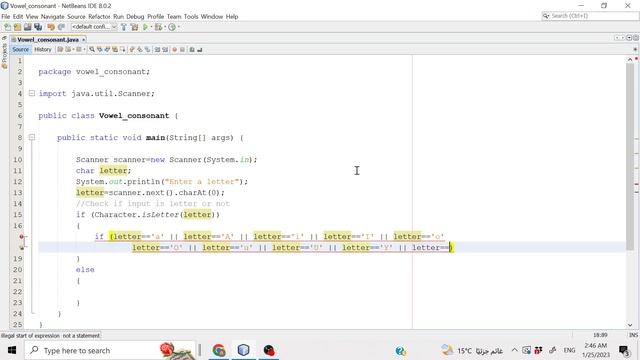
Task: Collapse the import statement fold at line 4
Action: [x=32, y=93]
